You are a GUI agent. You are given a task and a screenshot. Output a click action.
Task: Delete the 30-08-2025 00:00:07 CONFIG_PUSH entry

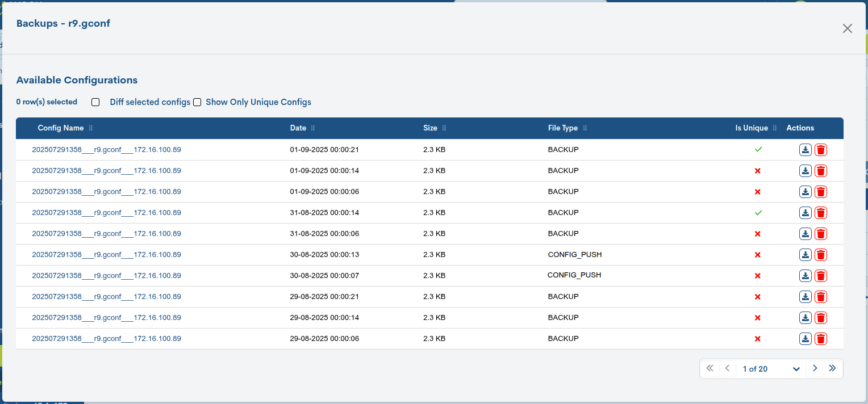[x=820, y=275]
